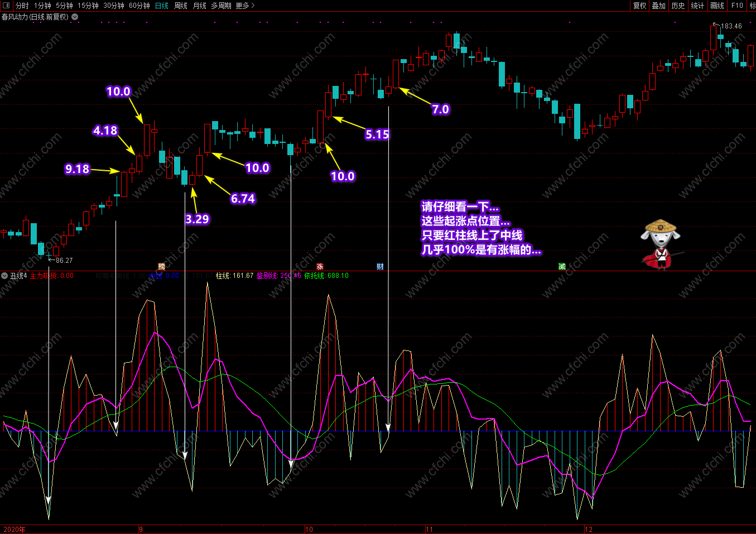Click the 财 event marker icon
Viewport: 756px width, 534px height.
380,267
